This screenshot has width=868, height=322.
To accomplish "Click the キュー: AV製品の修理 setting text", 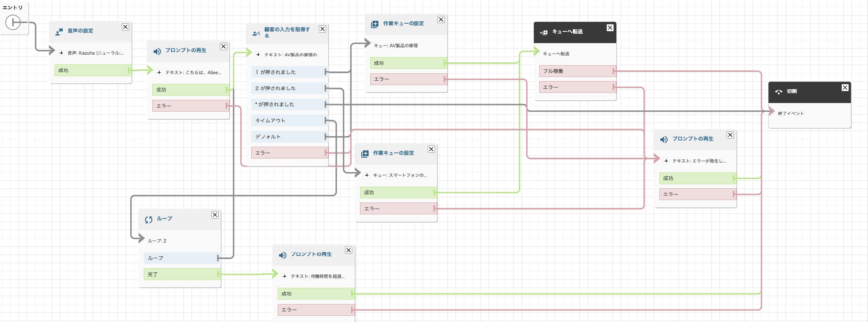I will pos(396,46).
